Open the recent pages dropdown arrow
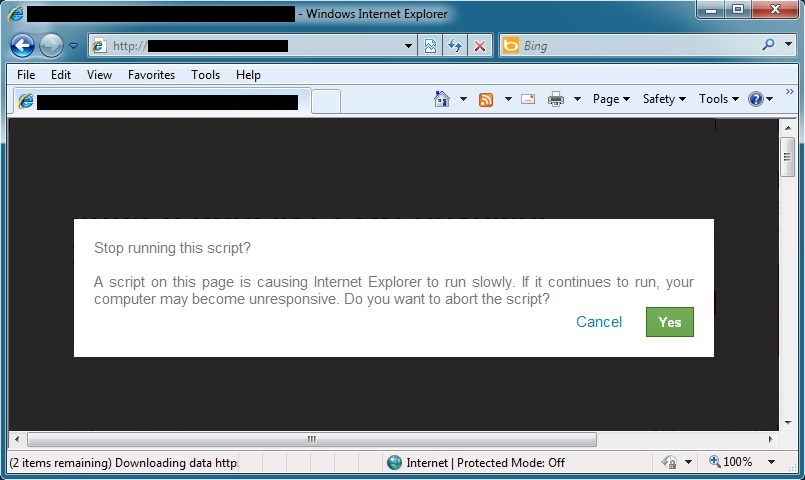 (x=73, y=46)
